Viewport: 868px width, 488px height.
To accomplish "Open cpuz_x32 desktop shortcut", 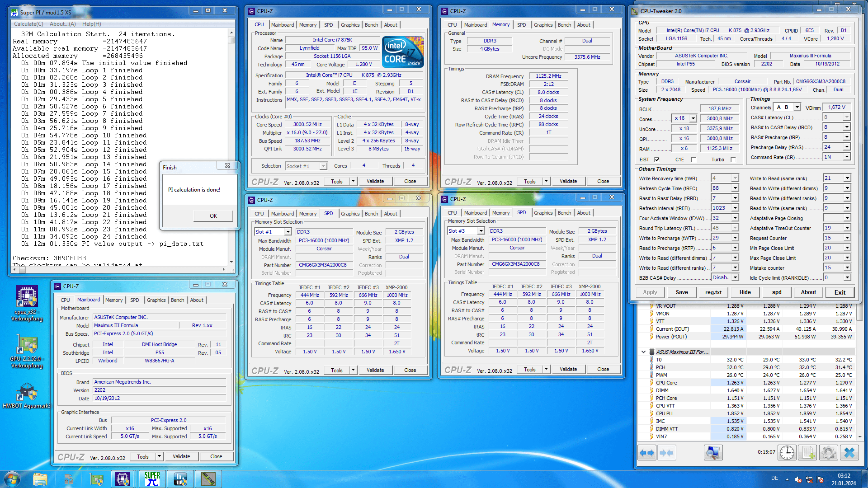I will point(27,304).
